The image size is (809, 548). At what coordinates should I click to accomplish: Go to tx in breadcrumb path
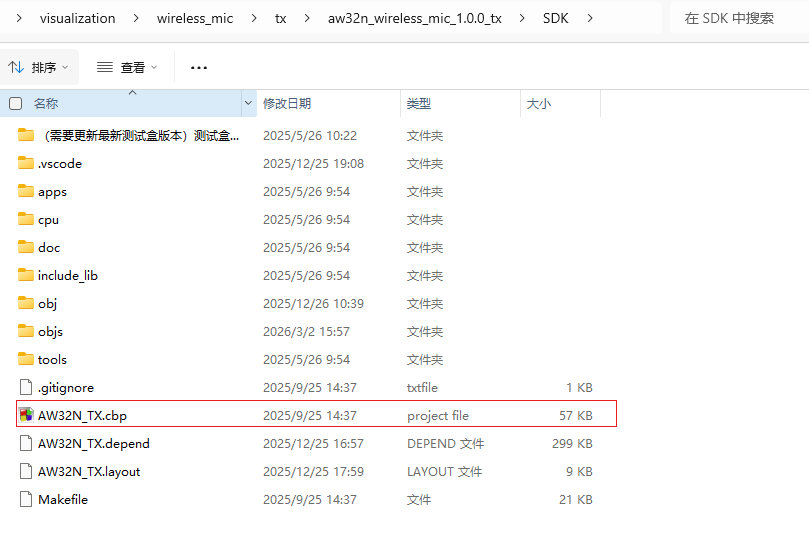[x=280, y=19]
